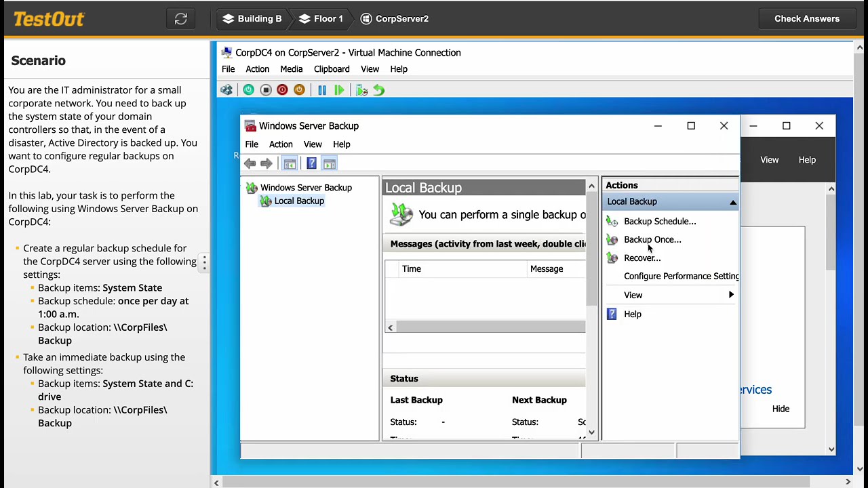Open View menu in Windows Server Backup
Screen dimensions: 868x488
[x=313, y=144]
